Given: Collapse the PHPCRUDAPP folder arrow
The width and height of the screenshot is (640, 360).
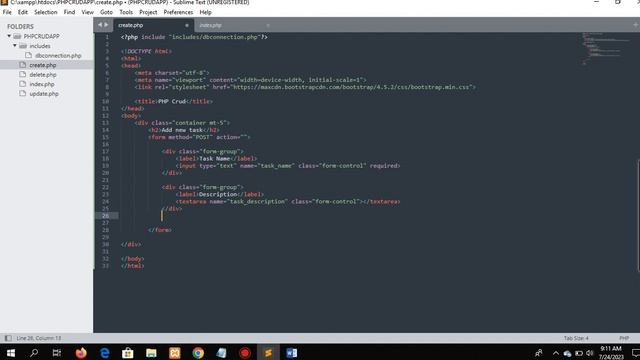Looking at the screenshot, I should point(9,36).
